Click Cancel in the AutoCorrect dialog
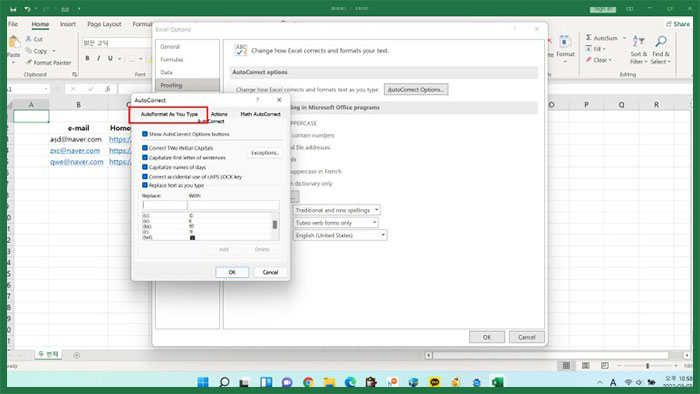 [270, 272]
